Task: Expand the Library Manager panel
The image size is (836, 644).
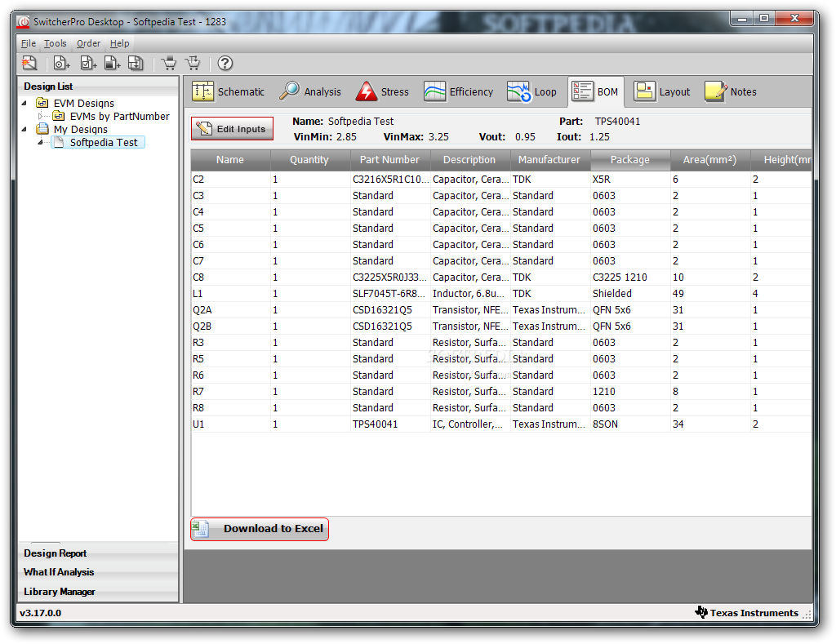Action: tap(98, 592)
